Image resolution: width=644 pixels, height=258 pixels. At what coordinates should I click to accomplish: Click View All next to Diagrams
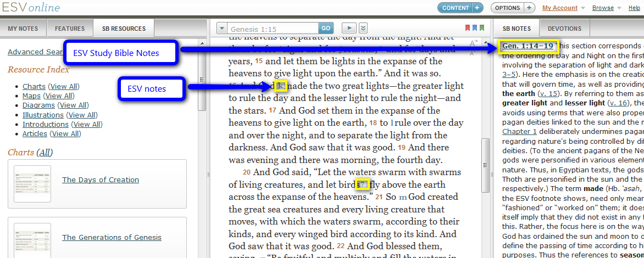coord(73,105)
